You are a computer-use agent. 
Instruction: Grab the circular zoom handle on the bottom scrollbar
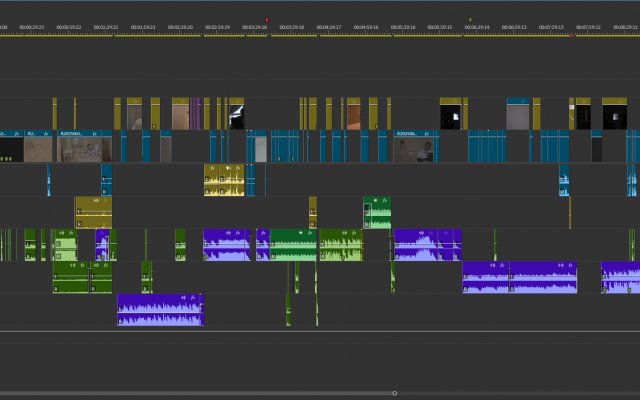[395, 393]
